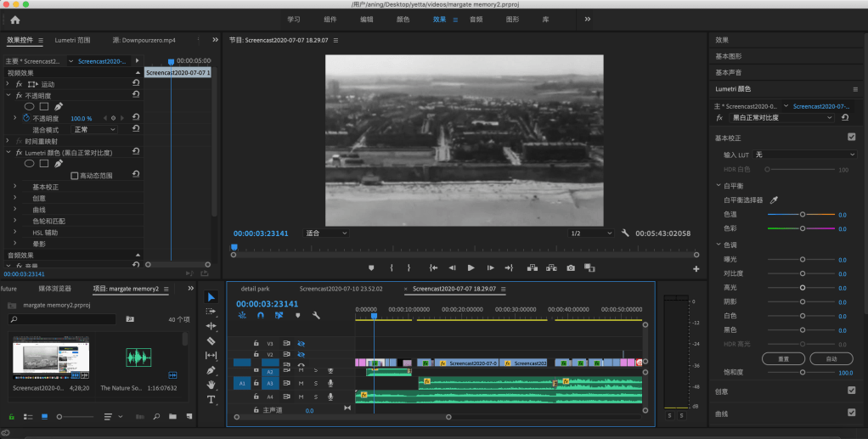Select the Type tool
The height and width of the screenshot is (439, 868).
[211, 399]
